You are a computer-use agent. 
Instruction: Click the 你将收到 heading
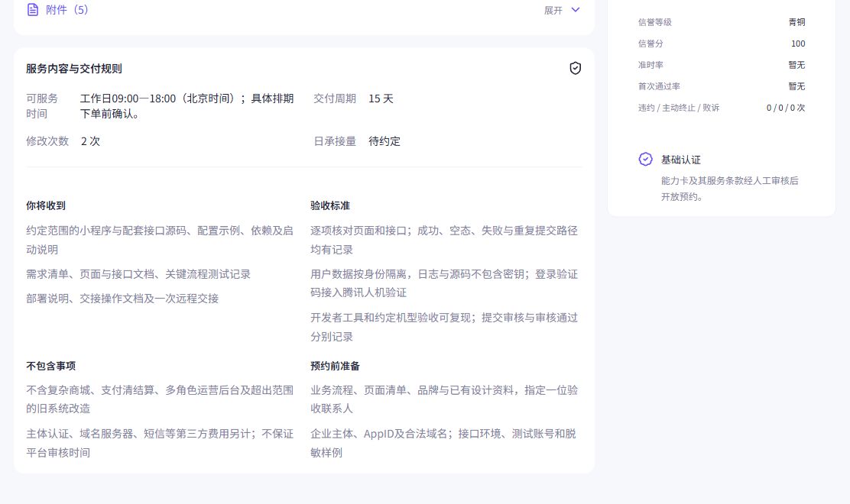tap(46, 205)
